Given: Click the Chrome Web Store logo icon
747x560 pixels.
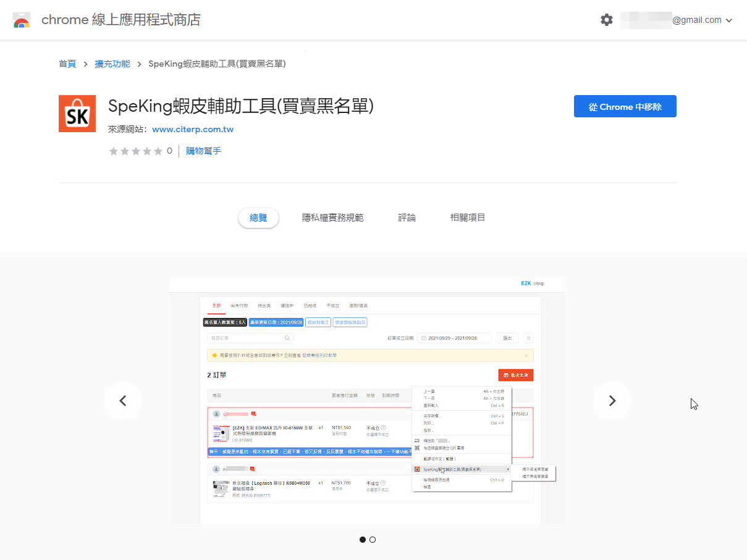Looking at the screenshot, I should point(22,20).
